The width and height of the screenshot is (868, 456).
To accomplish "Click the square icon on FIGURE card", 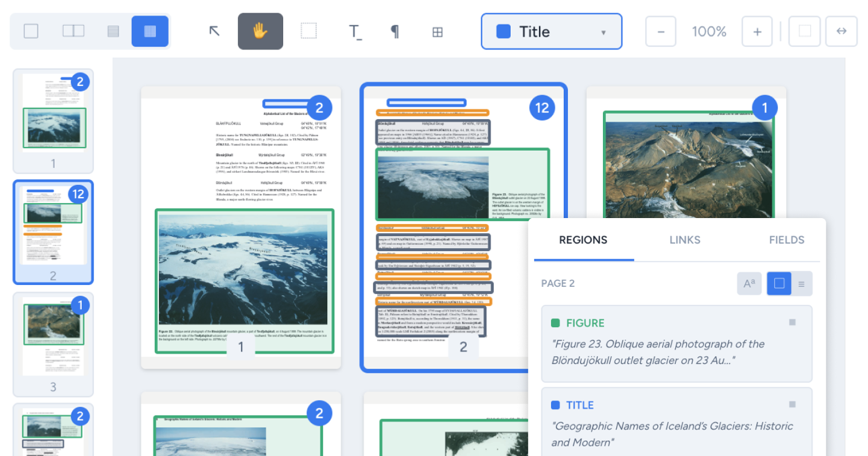I will click(792, 322).
